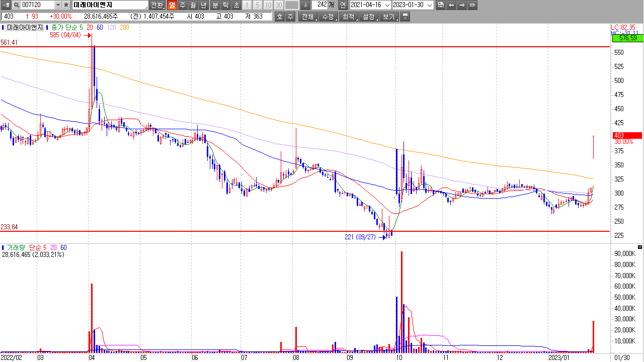Open the start date 2021-04-16 dropdown
The height and width of the screenshot is (362, 644).
pos(387,5)
